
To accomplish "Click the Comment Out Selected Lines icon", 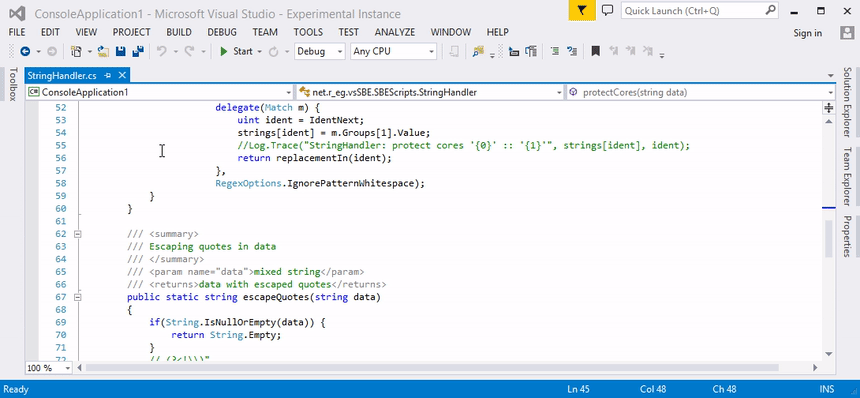I will tap(555, 51).
